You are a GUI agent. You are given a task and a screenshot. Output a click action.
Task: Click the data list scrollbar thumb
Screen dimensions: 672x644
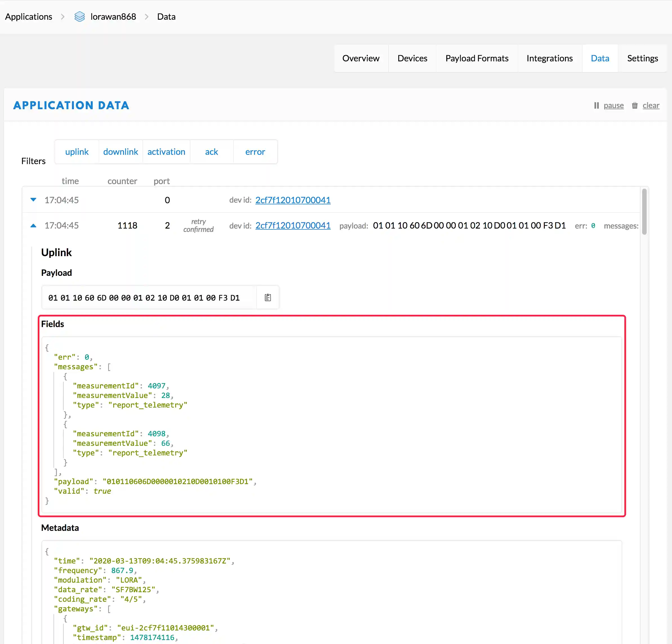(x=644, y=211)
